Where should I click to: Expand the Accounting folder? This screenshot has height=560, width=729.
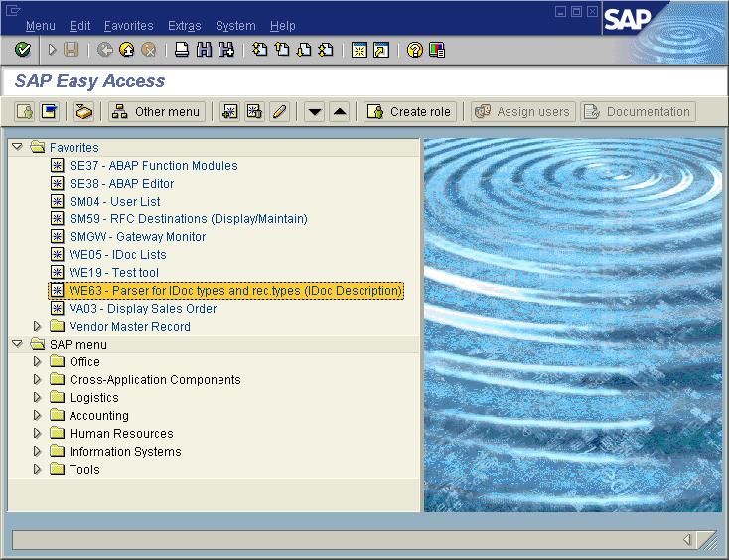(37, 415)
